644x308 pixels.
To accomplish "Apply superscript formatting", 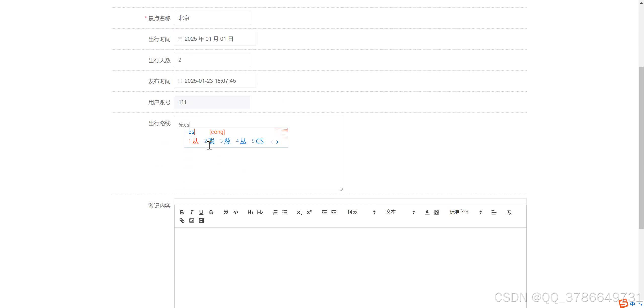I will 309,212.
